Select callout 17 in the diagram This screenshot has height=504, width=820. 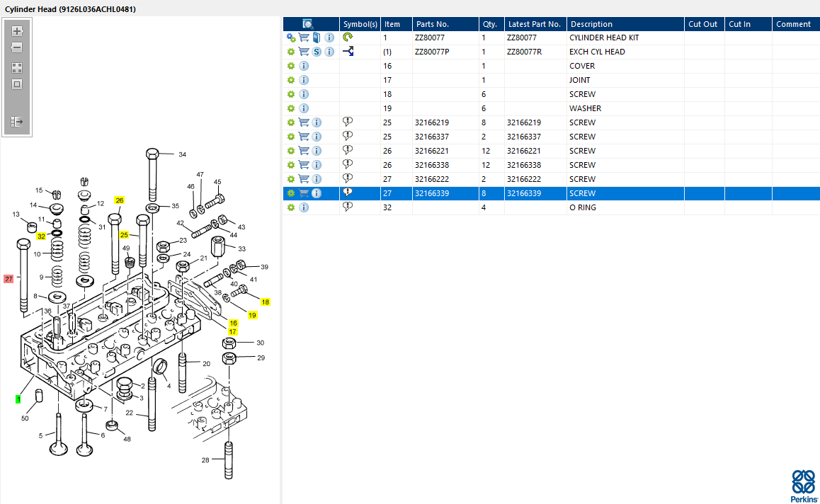(233, 331)
